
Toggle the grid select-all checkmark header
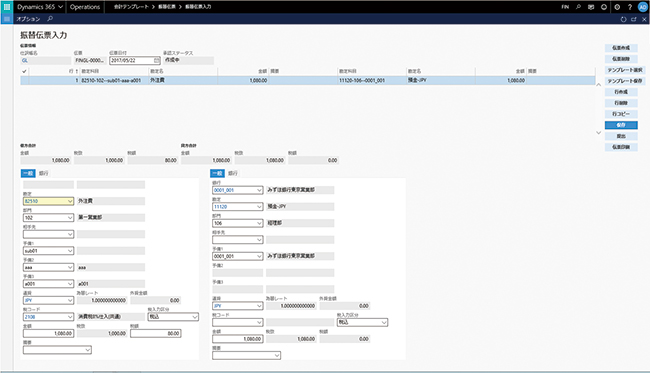point(24,71)
